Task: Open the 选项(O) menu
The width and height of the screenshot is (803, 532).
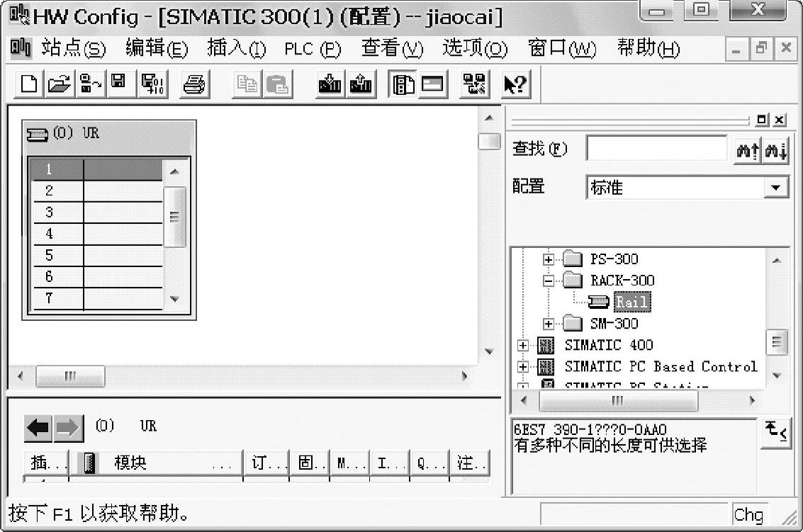Action: click(475, 48)
